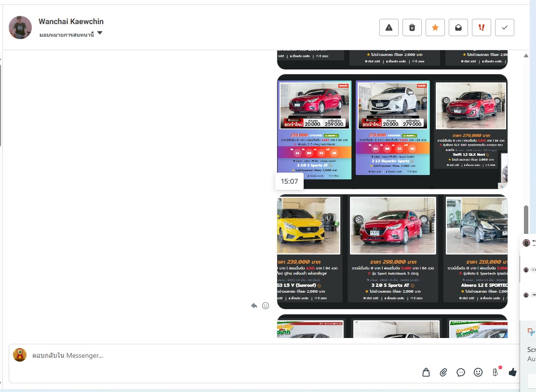
Task: Click the Baht payment request icon
Action: [x=496, y=372]
